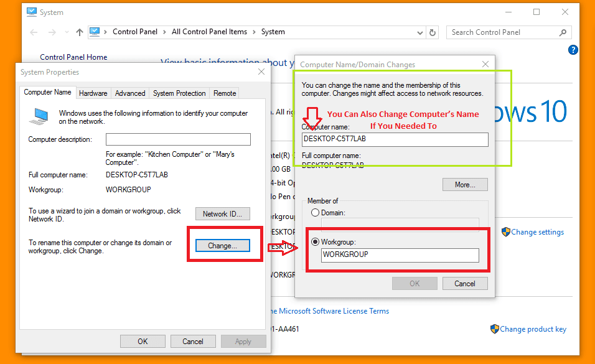
Task: Click OK in System Properties dialog
Action: [143, 341]
